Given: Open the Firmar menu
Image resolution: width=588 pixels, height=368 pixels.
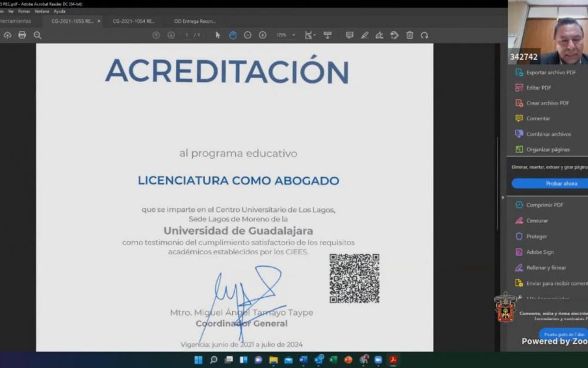Looking at the screenshot, I should click(24, 12).
